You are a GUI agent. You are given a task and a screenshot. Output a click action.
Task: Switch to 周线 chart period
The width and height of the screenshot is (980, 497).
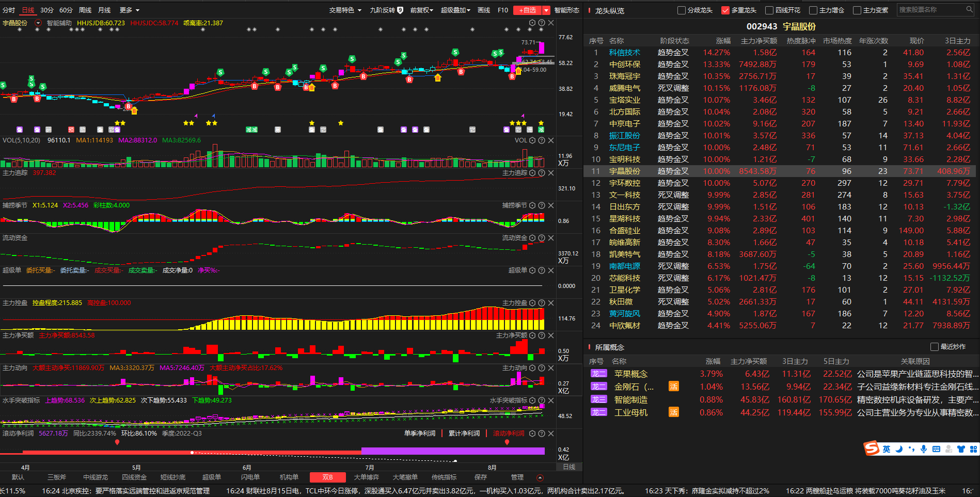pyautogui.click(x=85, y=10)
